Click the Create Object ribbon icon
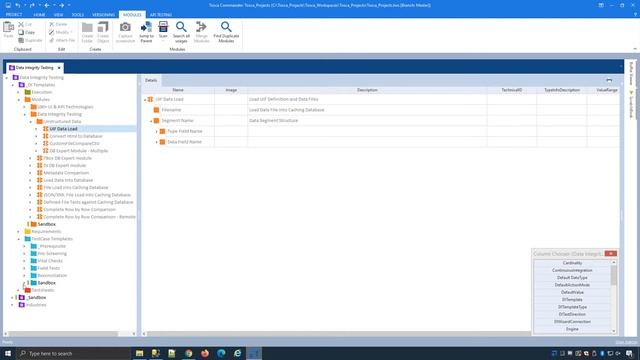Viewport: 640px width, 360px height. tap(103, 28)
